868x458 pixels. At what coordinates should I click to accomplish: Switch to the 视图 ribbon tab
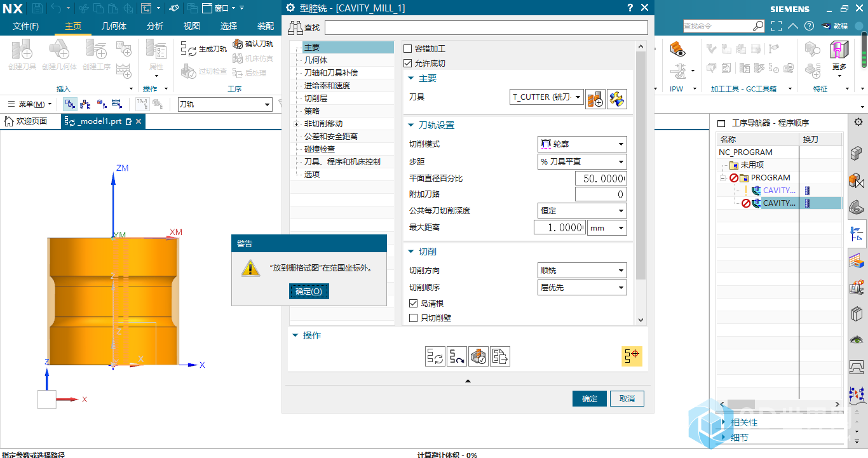(192, 26)
